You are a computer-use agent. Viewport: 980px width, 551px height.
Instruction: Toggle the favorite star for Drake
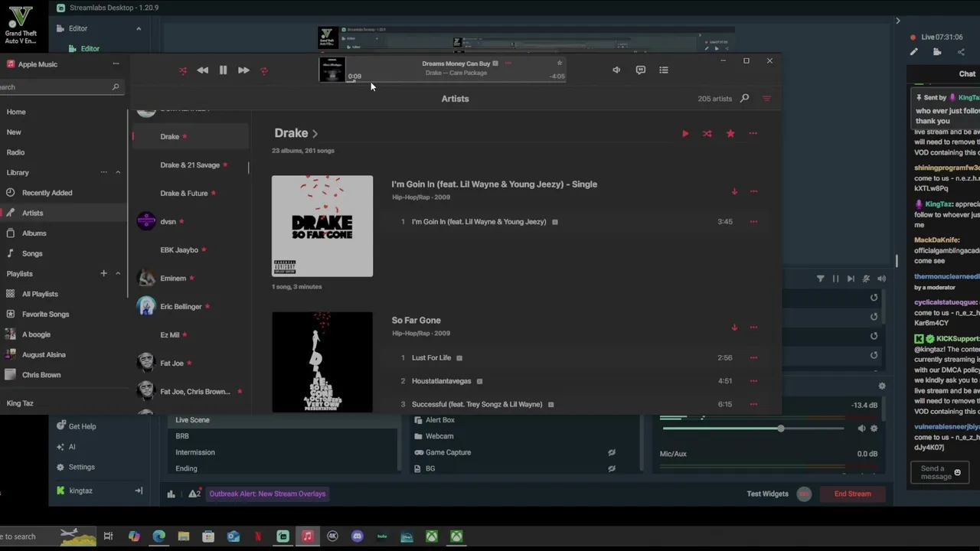730,134
